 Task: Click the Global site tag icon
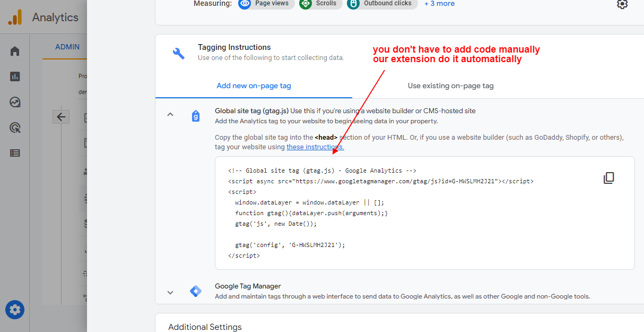196,116
